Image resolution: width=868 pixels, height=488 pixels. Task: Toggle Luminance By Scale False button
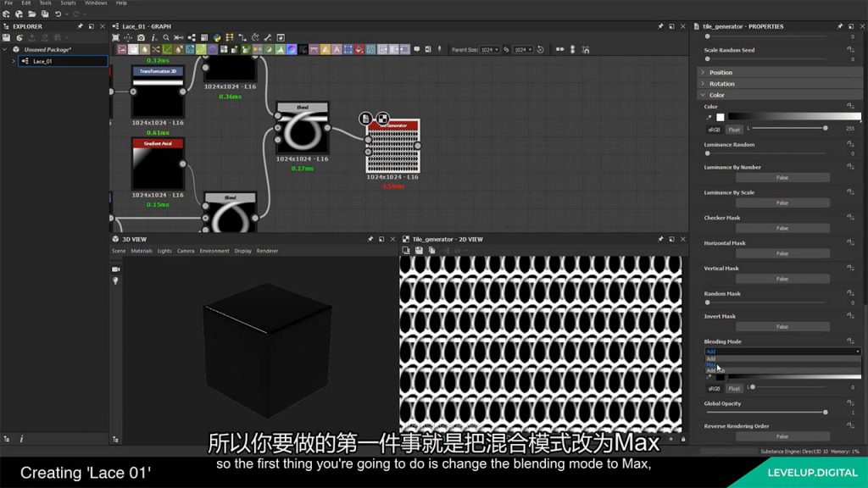point(782,203)
